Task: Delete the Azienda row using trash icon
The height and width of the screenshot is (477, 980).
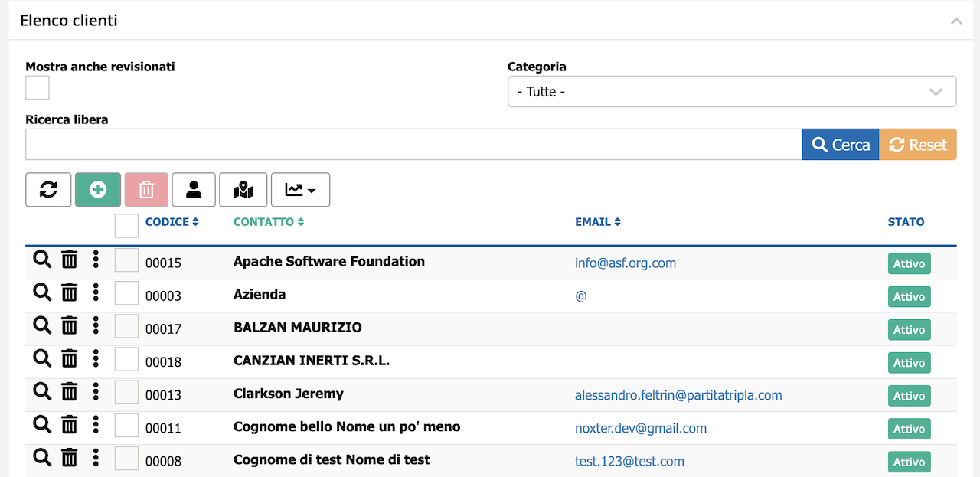Action: pyautogui.click(x=70, y=292)
